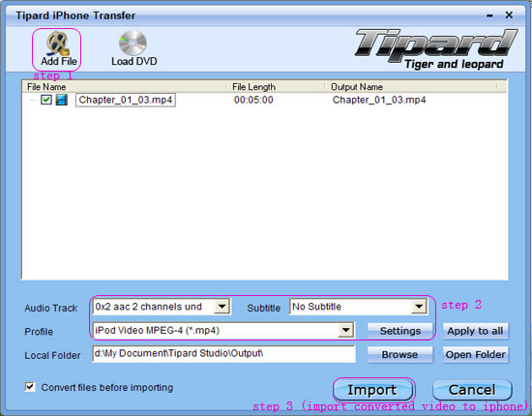Screen dimensions: 532x416
Task: Click the Chapter_01_03.mp4 output name cell
Action: [x=379, y=100]
